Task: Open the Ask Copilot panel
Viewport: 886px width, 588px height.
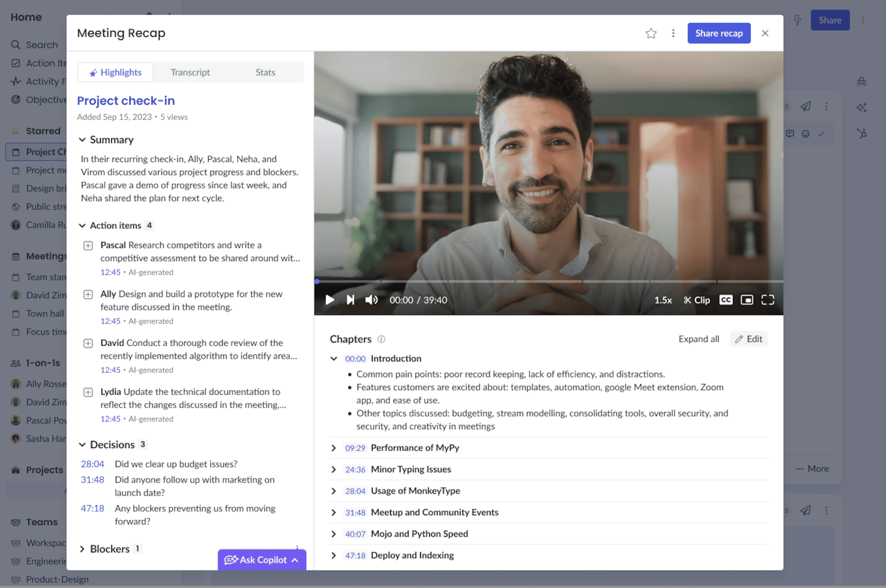Action: coord(262,560)
